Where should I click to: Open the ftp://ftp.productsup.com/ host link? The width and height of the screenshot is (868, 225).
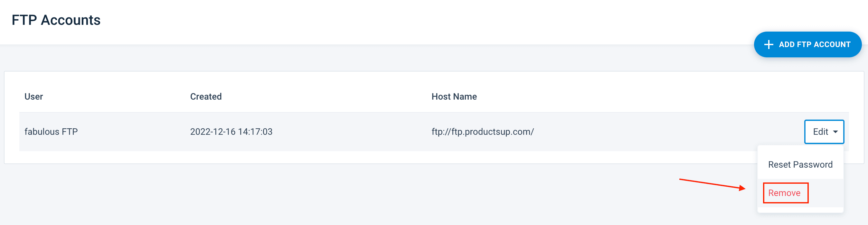coord(483,132)
